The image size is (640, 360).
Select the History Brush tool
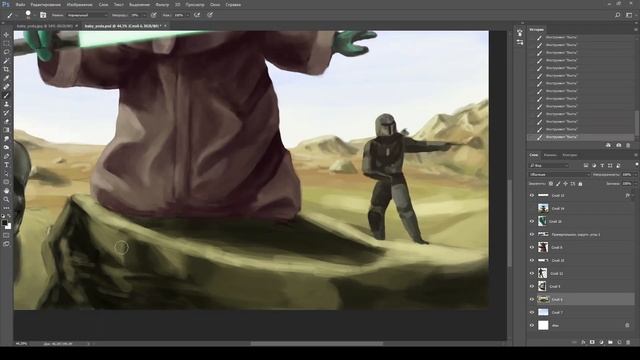point(6,113)
